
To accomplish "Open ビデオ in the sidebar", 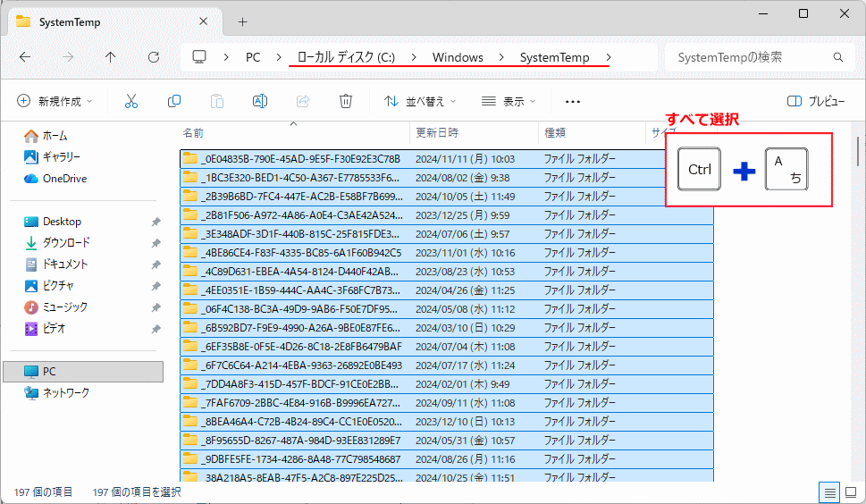I will click(46, 329).
